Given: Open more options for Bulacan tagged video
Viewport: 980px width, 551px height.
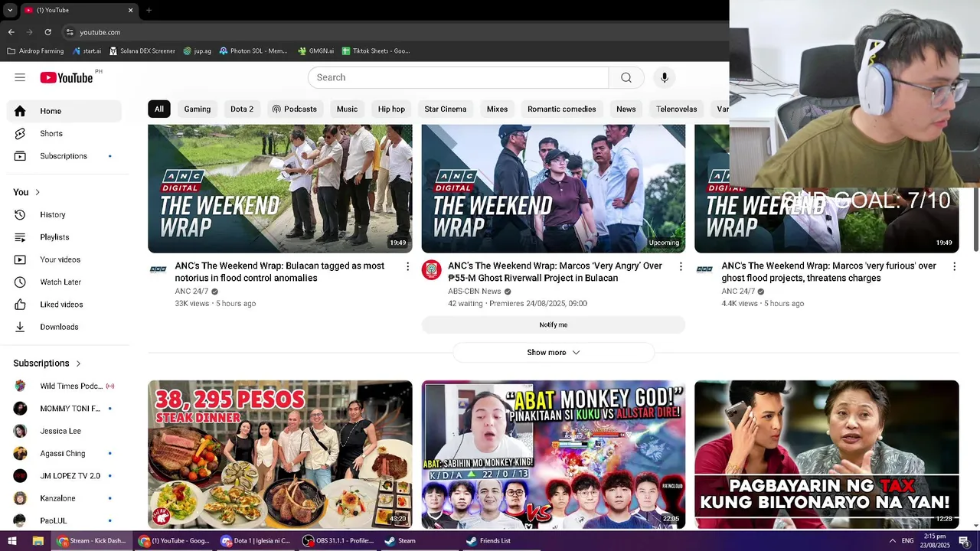Looking at the screenshot, I should click(x=407, y=266).
